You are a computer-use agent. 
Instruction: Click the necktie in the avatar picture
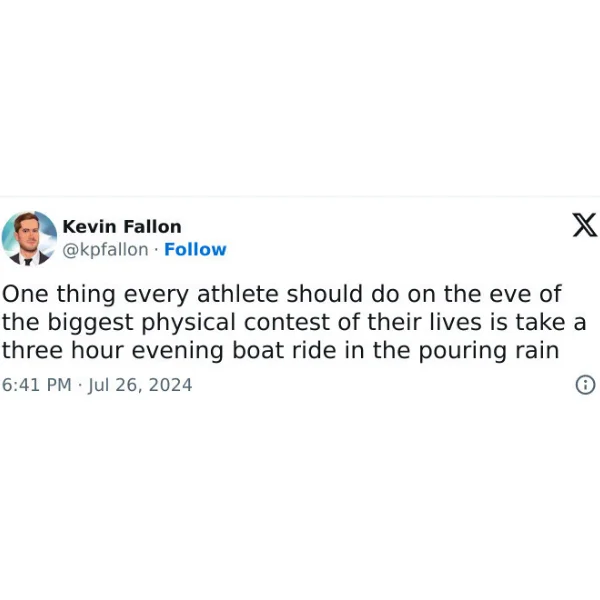click(x=28, y=262)
